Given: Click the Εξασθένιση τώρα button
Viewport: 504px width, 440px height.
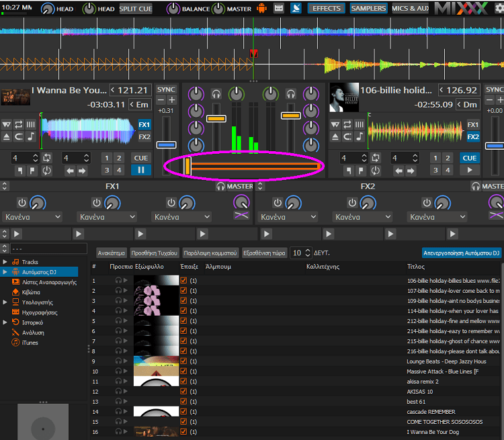Looking at the screenshot, I should coord(264,253).
